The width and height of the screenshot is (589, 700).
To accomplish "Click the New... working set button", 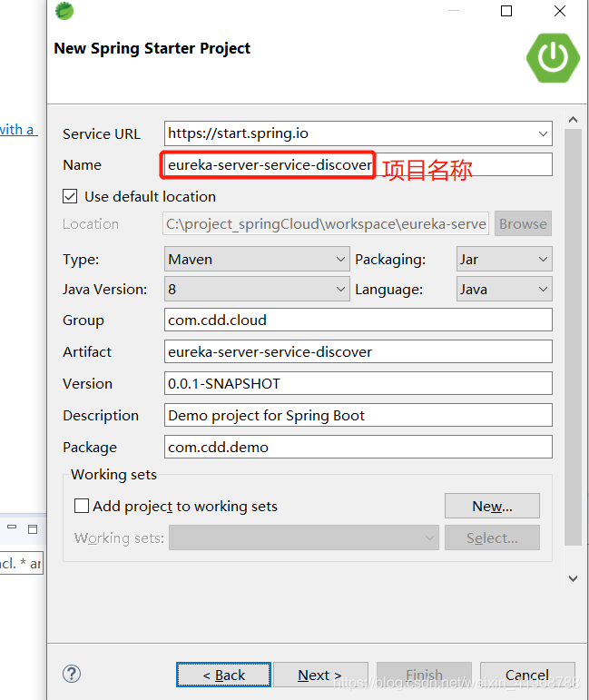I will [492, 506].
